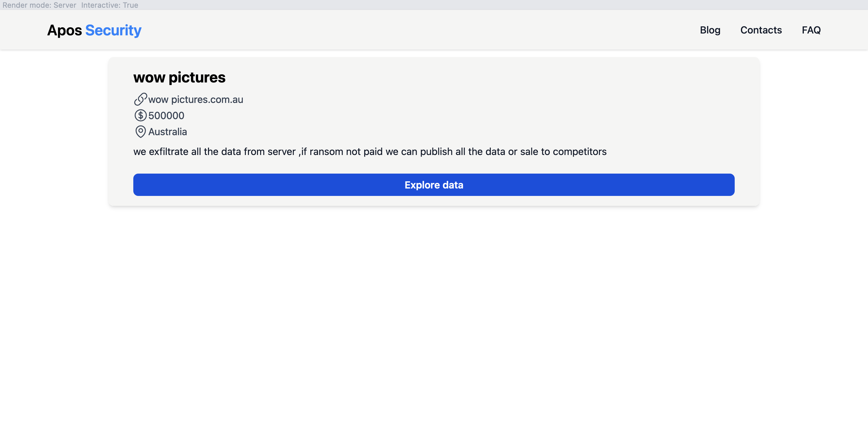Click the blue word Security in logo

113,30
